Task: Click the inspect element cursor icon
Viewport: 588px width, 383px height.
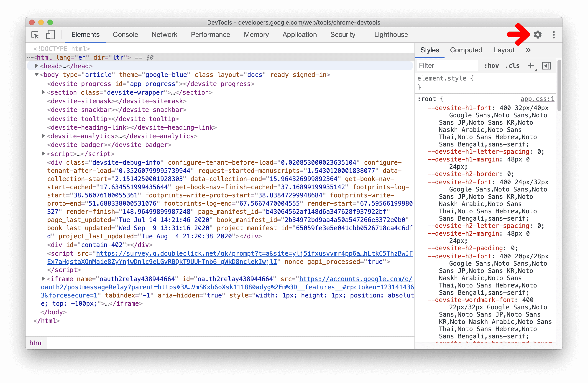Action: pyautogui.click(x=36, y=35)
